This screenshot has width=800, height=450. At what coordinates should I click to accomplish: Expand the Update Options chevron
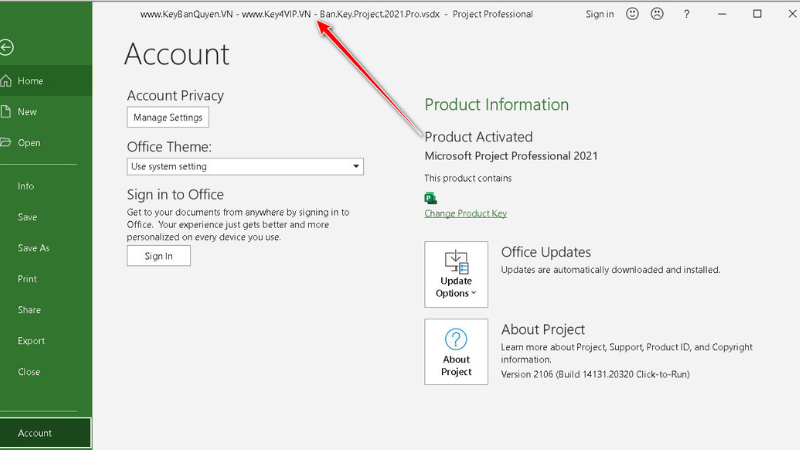(x=474, y=294)
